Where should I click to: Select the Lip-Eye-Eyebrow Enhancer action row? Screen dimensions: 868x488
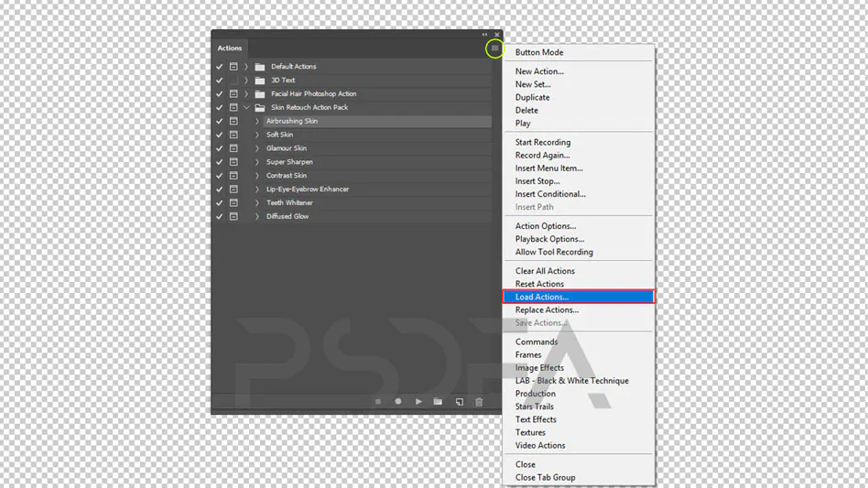tap(376, 190)
